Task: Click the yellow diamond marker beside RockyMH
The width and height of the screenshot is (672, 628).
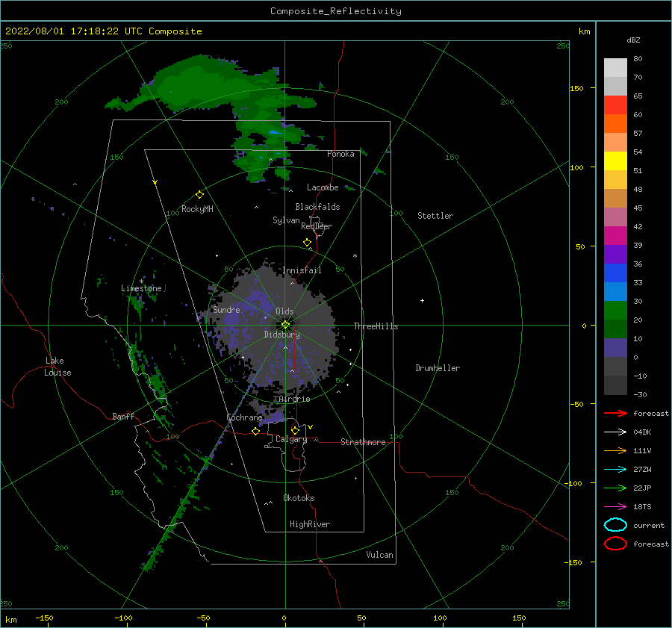Action: pos(199,195)
